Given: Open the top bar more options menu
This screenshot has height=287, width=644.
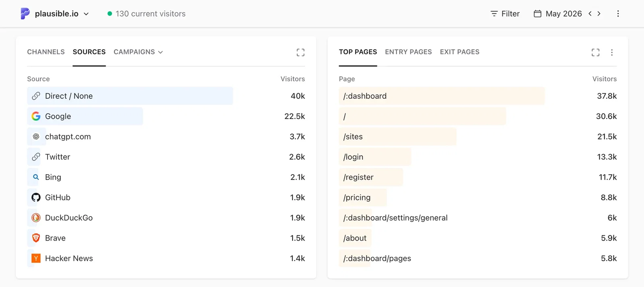Looking at the screenshot, I should pyautogui.click(x=618, y=14).
